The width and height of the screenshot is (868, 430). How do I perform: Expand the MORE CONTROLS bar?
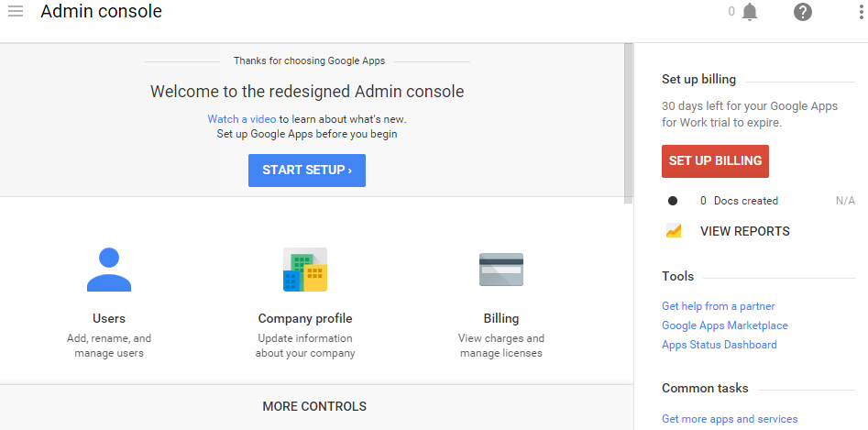pyautogui.click(x=314, y=407)
